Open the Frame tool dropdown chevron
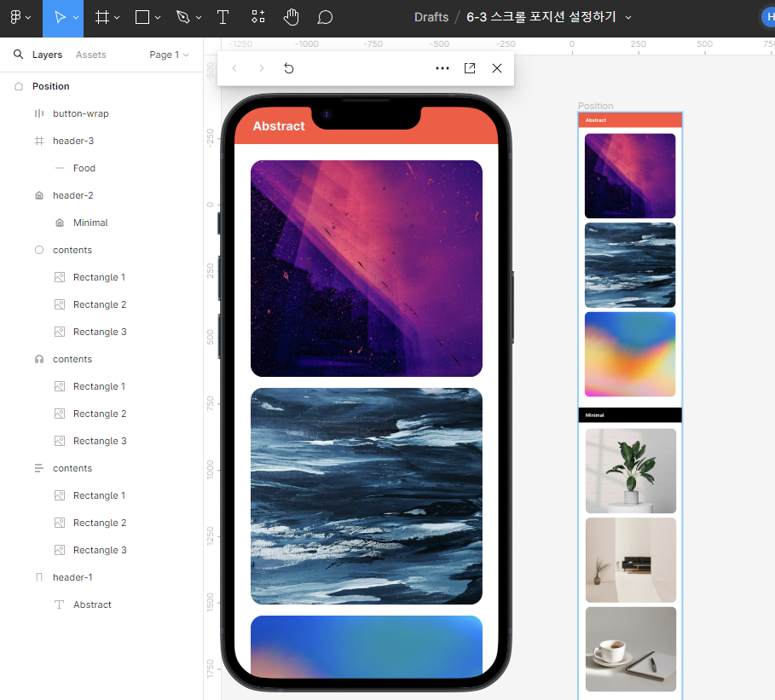 pos(117,18)
